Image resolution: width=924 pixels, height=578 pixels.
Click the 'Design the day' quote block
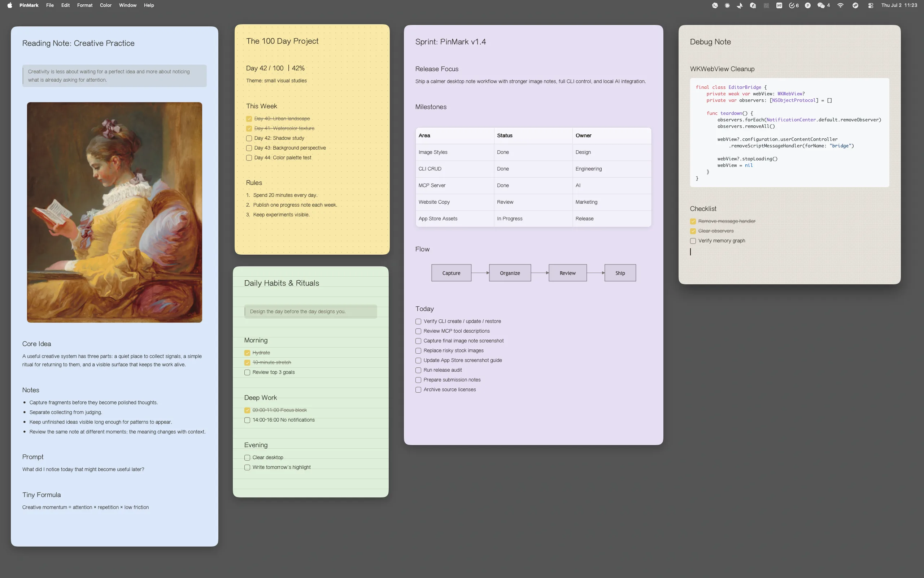point(310,311)
